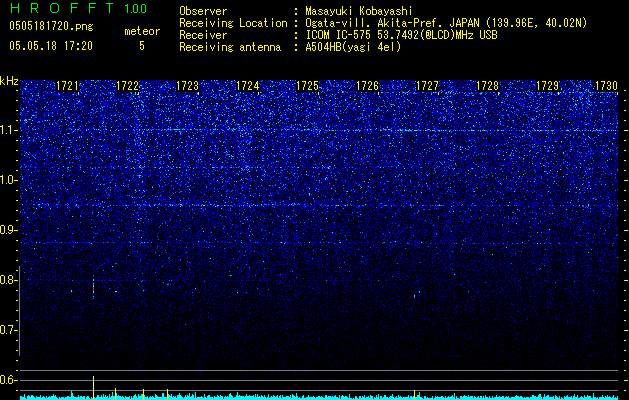The image size is (629, 400).
Task: Click the 0.9 kHz axis label
Action: click(9, 230)
